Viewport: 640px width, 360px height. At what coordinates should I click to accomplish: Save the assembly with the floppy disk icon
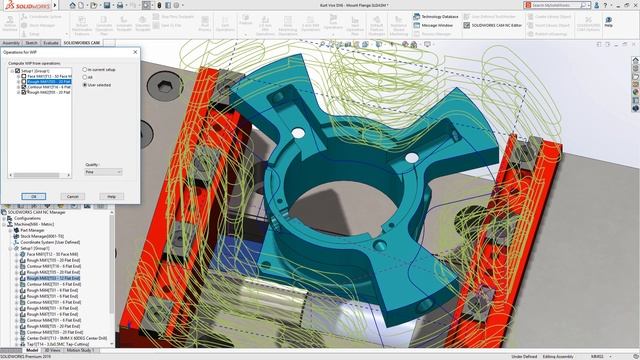click(x=107, y=5)
